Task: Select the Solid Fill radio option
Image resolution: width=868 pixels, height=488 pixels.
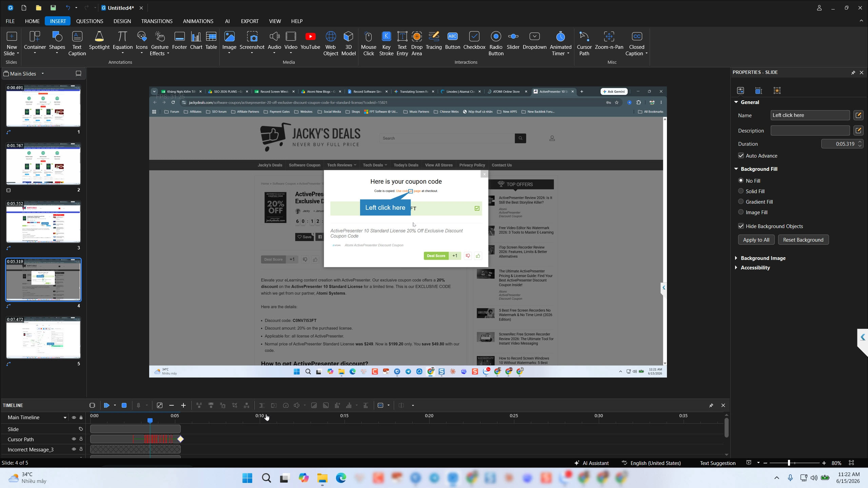Action: (741, 191)
